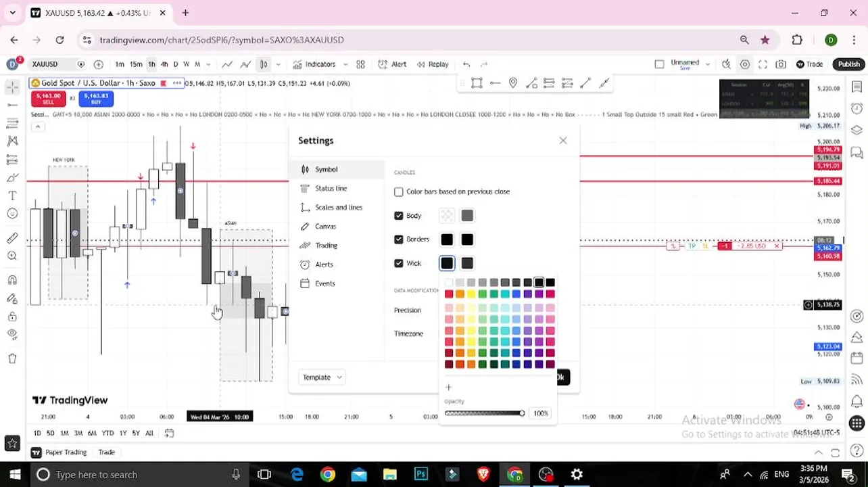Uncheck the Borders checkbox

[x=399, y=239]
